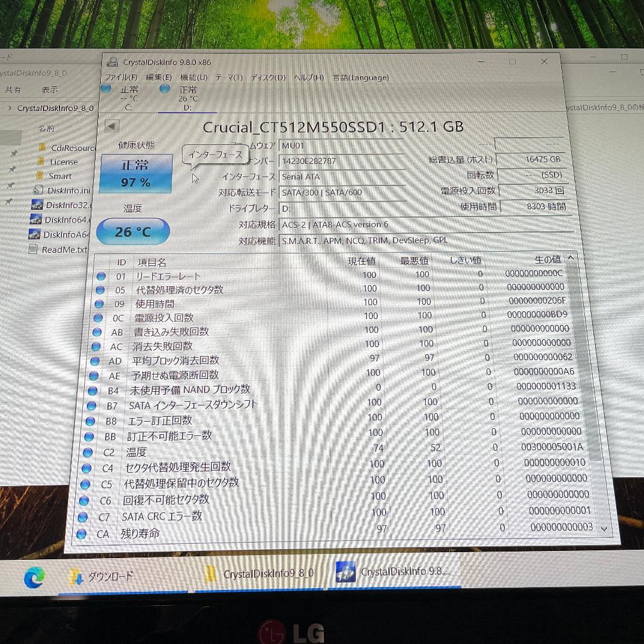This screenshot has width=644, height=644.
Task: Click the serial number field 14230E282787
Action: pyautogui.click(x=342, y=161)
